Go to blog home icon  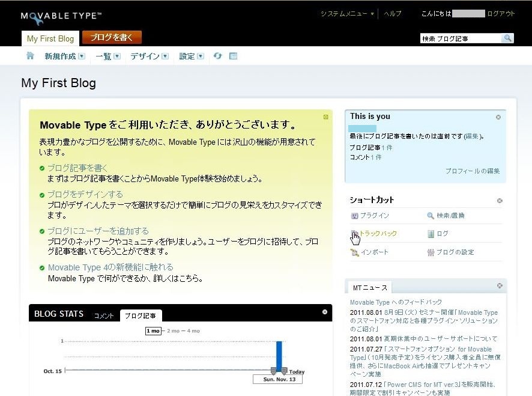pos(30,56)
